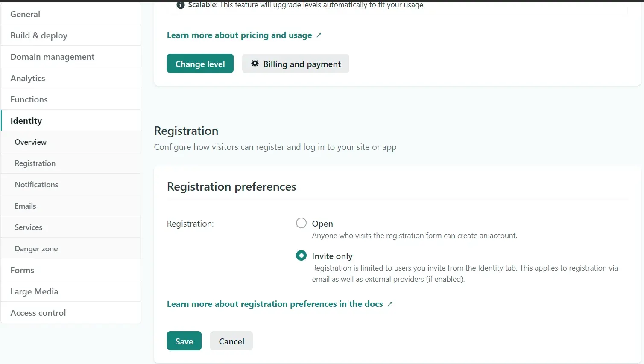Select the Open registration radio button

tap(301, 223)
